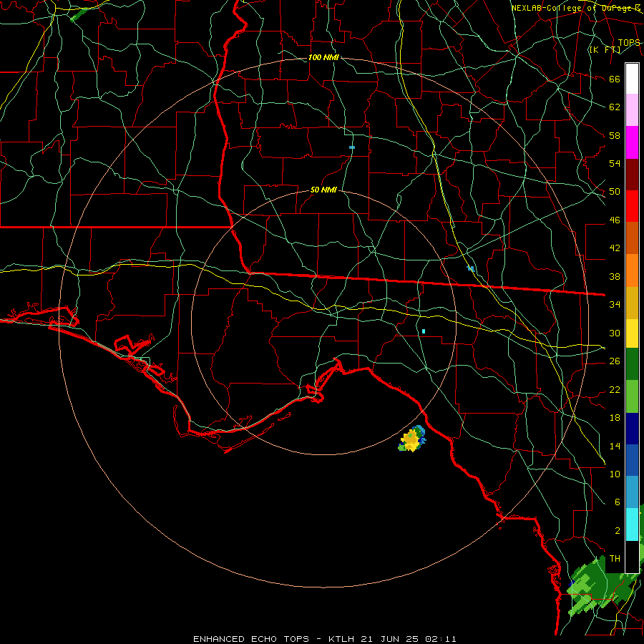
Task: Select the dark red (maroon) legend swatch
Action: pos(632,175)
